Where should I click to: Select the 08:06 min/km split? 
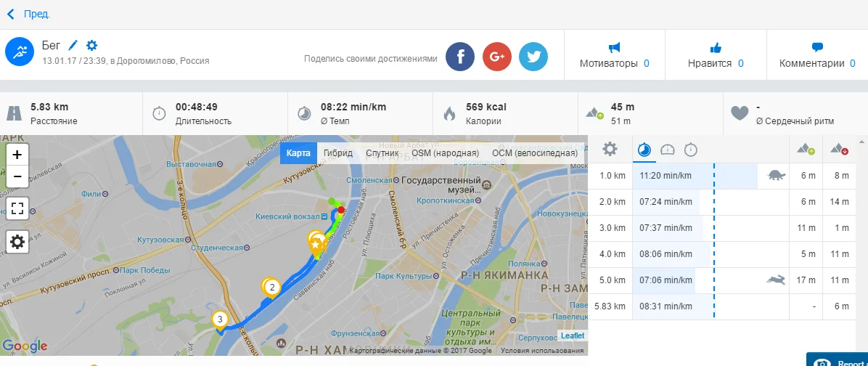[x=666, y=254]
